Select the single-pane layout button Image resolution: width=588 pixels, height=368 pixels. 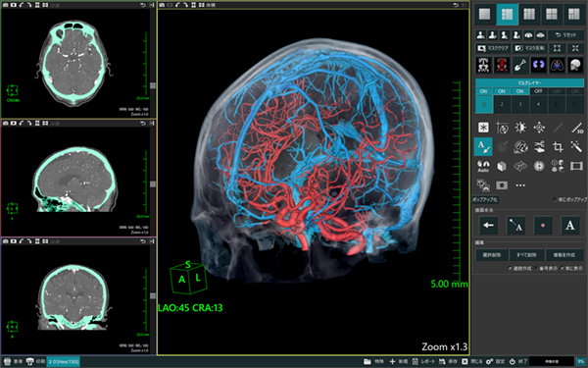coord(484,14)
